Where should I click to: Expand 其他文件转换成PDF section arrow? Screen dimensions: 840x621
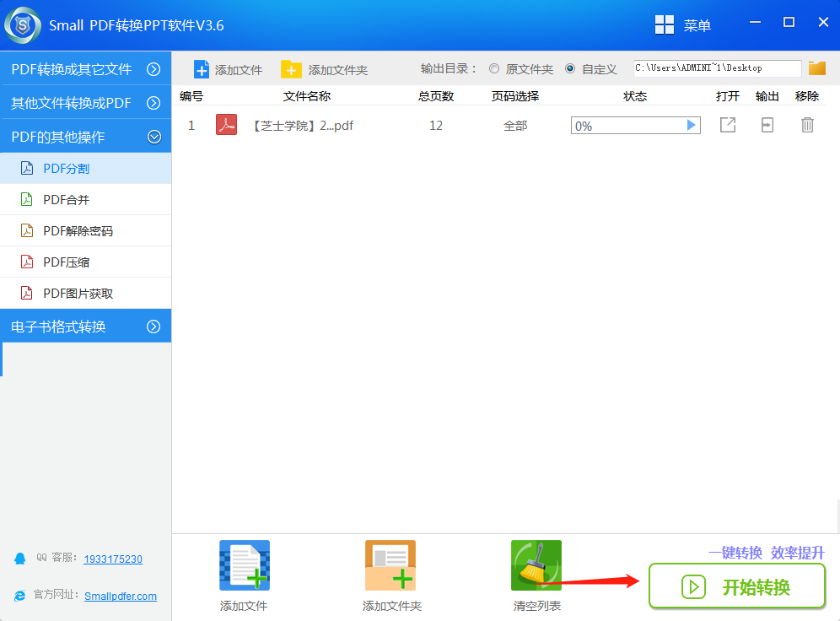click(x=153, y=103)
